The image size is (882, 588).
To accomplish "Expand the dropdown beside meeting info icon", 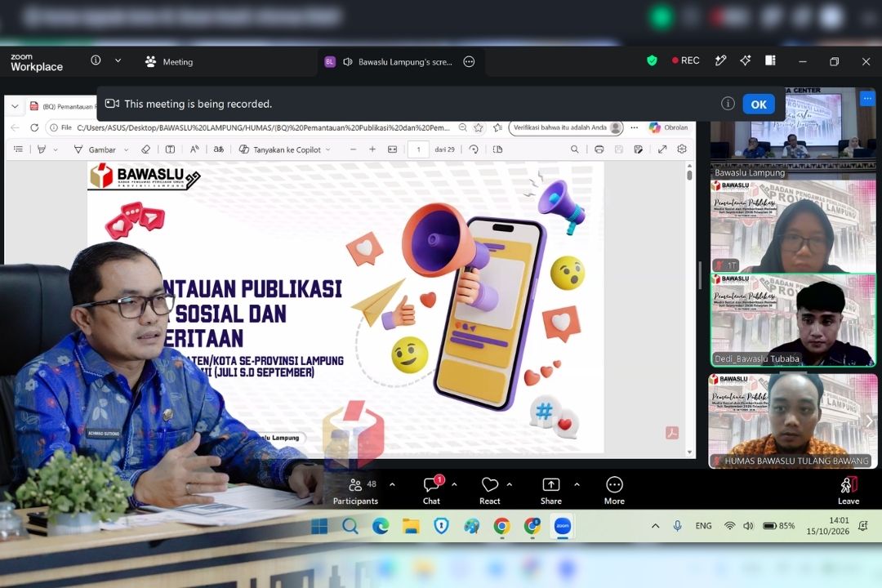I will pyautogui.click(x=118, y=60).
